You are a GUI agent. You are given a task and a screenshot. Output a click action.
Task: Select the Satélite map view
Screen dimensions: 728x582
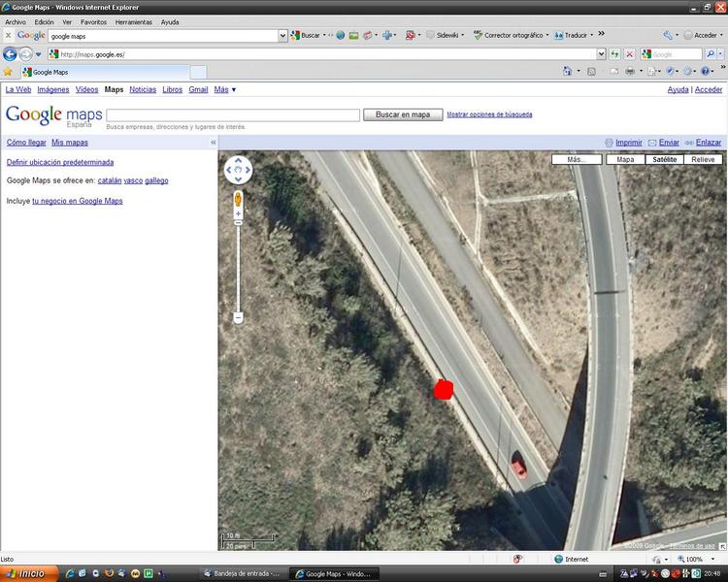(x=664, y=159)
